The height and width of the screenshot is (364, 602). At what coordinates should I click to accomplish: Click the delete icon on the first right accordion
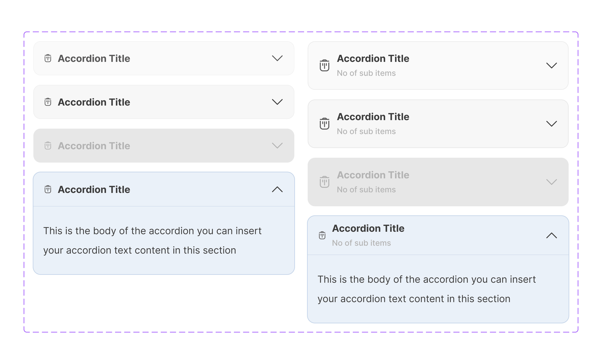[x=324, y=65]
